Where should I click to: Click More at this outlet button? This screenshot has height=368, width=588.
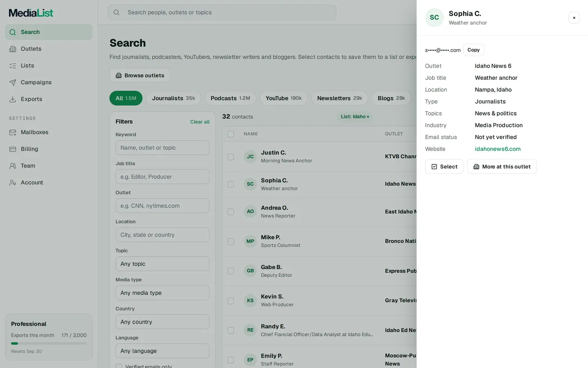(x=502, y=166)
